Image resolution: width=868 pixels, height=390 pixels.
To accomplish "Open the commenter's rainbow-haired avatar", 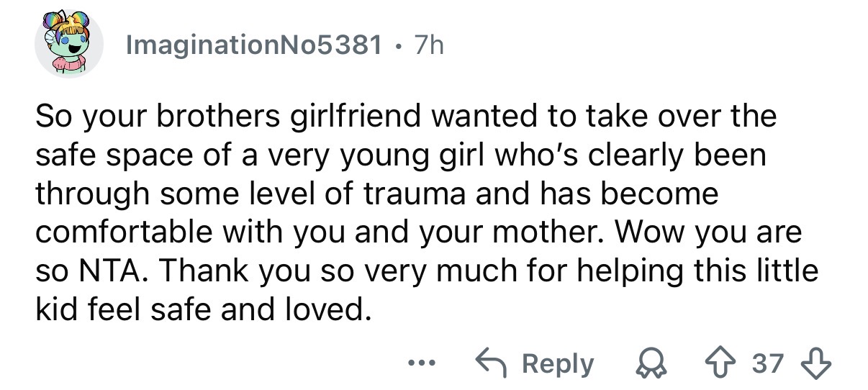I will [x=70, y=45].
